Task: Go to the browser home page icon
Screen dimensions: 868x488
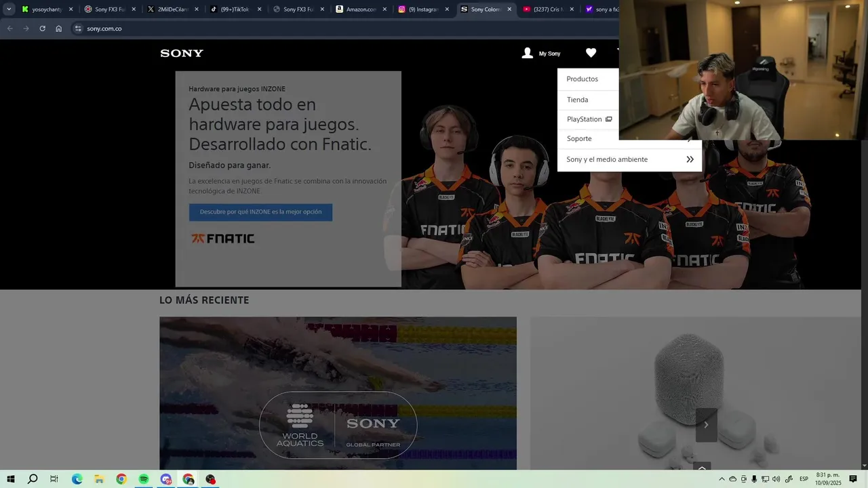Action: coord(59,28)
